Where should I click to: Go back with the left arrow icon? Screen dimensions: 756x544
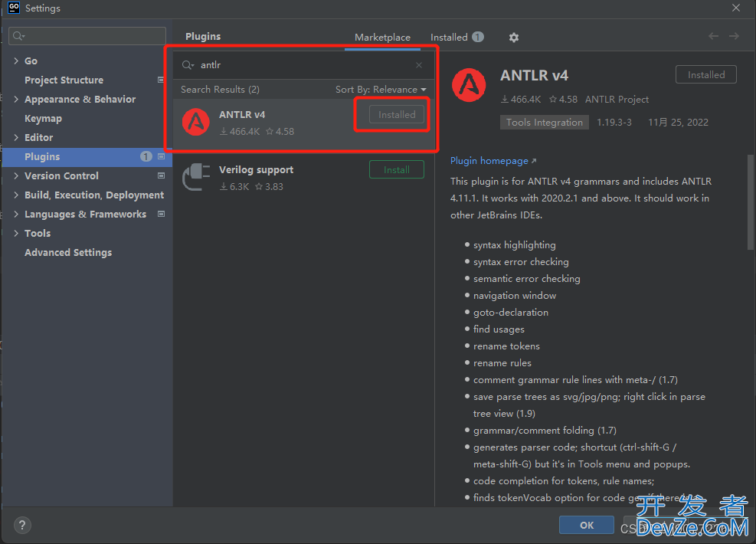713,36
